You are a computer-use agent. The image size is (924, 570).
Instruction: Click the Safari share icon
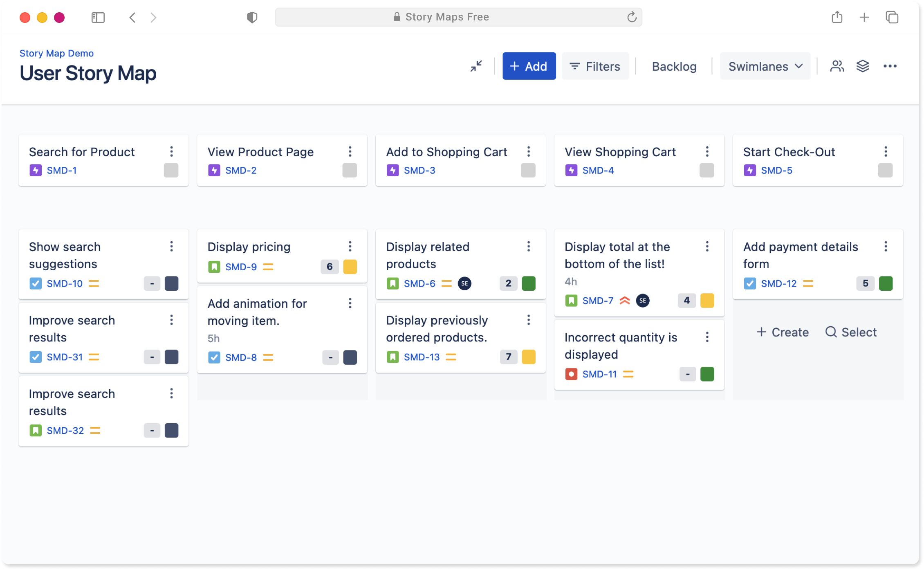[x=837, y=17]
